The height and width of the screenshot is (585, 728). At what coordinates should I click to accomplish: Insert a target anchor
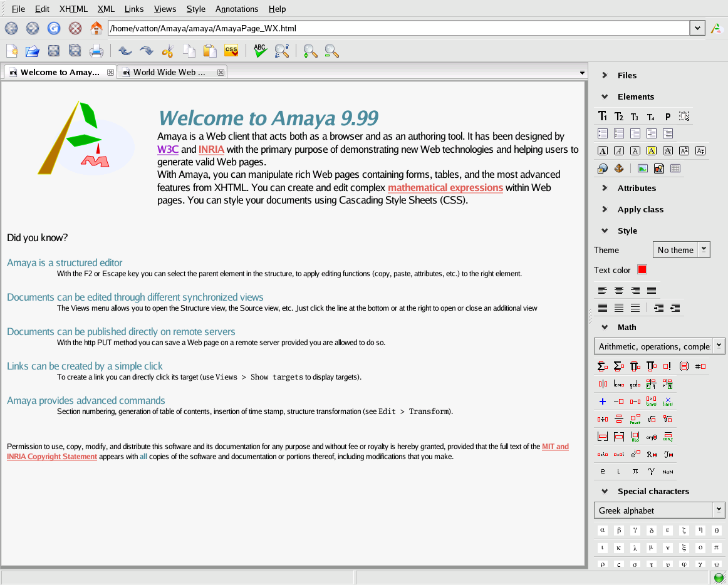click(x=618, y=168)
